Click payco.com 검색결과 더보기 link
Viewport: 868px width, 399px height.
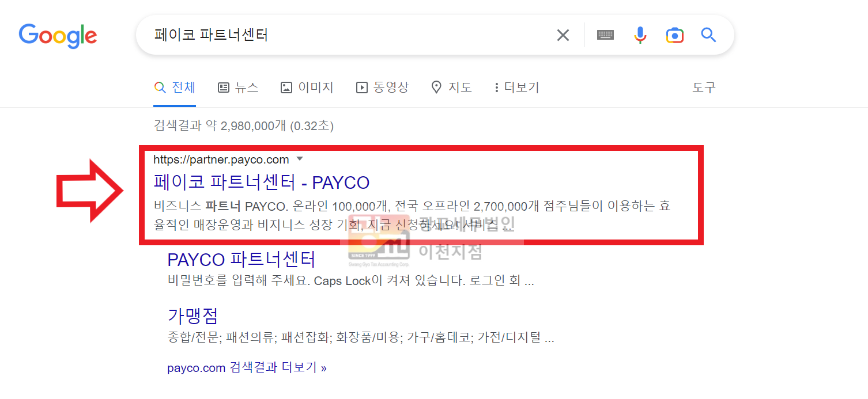(x=247, y=367)
